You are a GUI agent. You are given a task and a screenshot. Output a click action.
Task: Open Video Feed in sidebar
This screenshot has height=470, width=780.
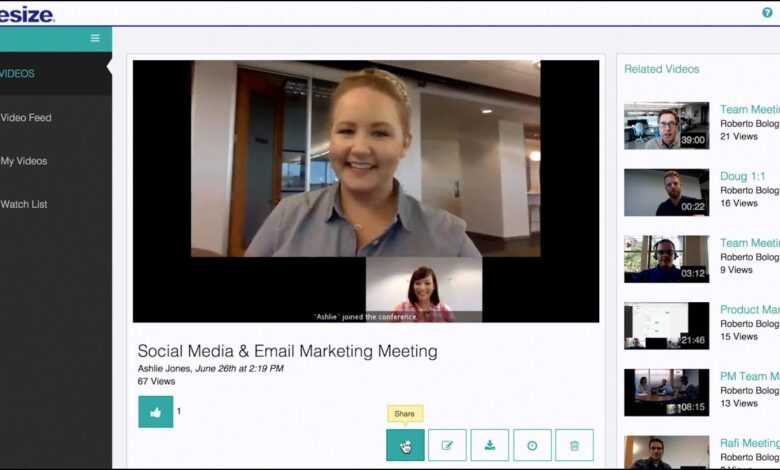[26, 118]
